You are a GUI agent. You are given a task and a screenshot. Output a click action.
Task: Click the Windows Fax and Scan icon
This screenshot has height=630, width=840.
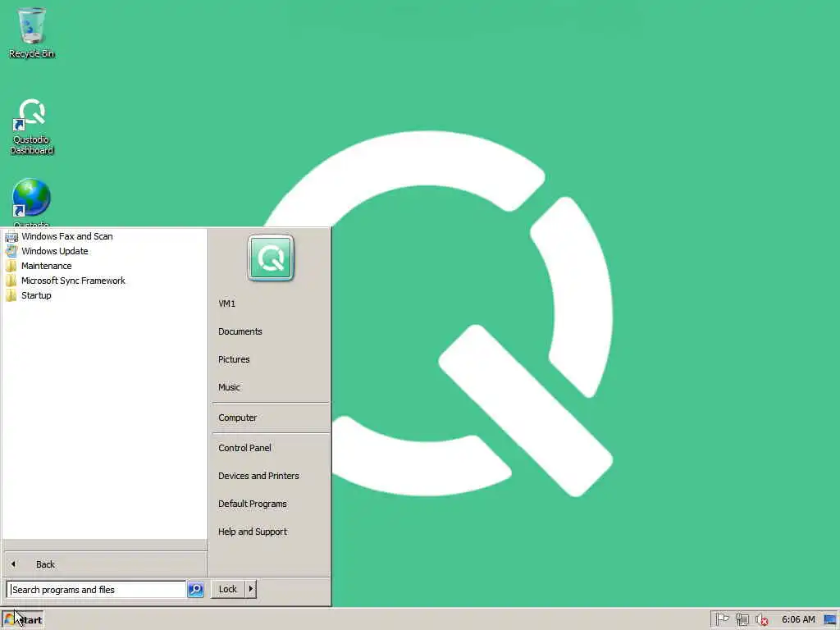(11, 236)
